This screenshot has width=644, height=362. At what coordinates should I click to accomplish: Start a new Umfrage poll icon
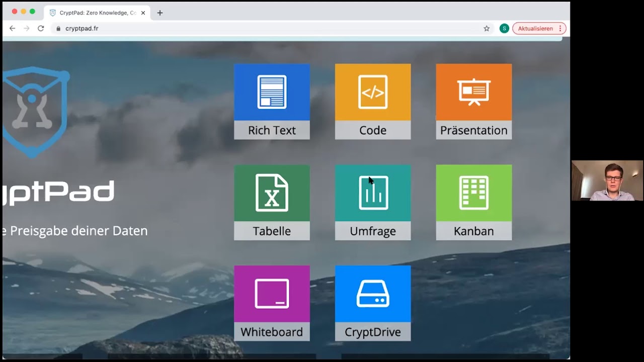click(373, 193)
